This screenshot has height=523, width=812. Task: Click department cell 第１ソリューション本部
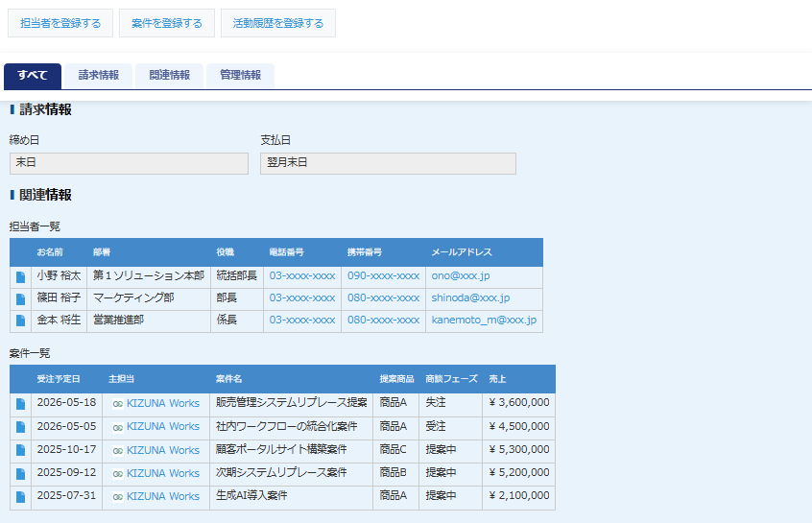click(x=149, y=276)
